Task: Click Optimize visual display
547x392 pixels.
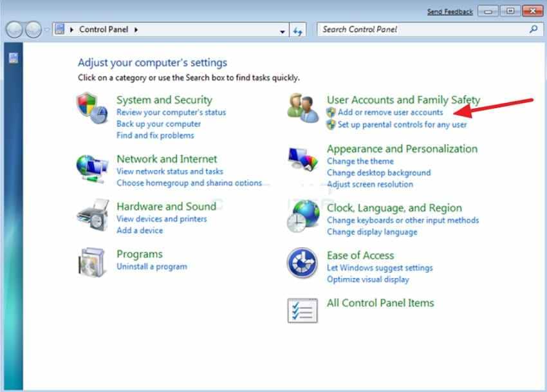Action: point(367,279)
